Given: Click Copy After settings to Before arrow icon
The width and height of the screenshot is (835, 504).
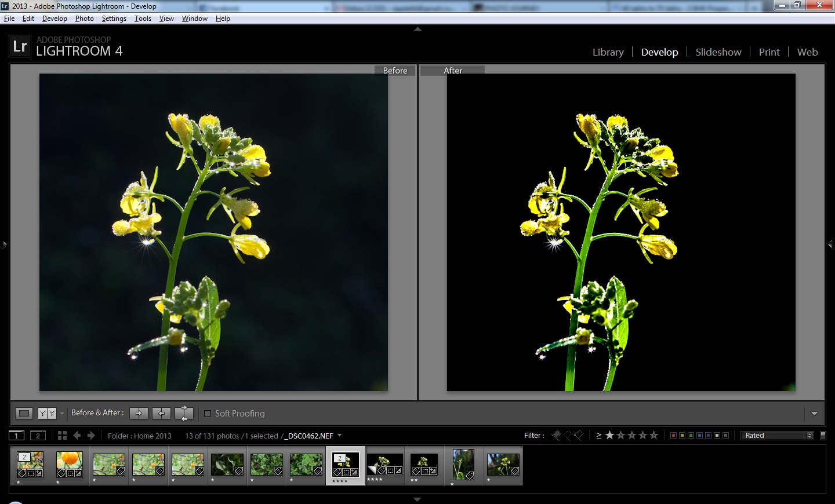Looking at the screenshot, I should pyautogui.click(x=161, y=413).
